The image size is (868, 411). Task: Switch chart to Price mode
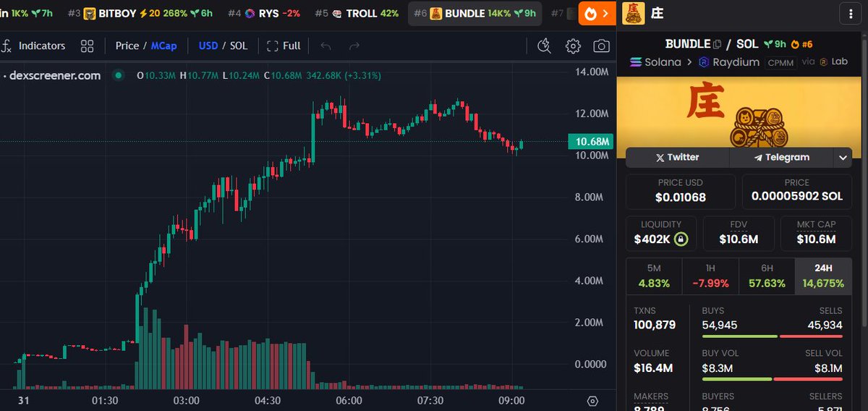[x=127, y=46]
